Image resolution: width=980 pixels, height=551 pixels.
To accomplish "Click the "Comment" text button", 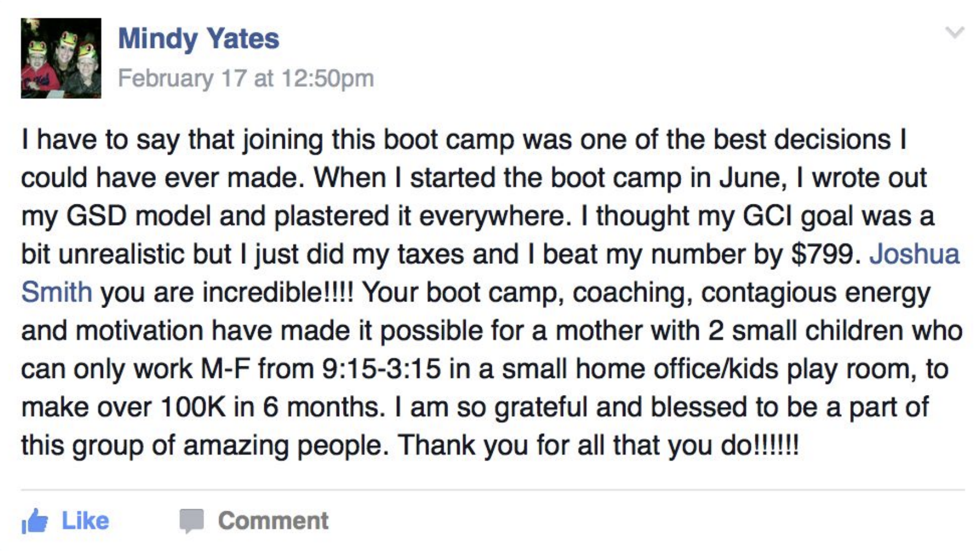I will (x=273, y=521).
